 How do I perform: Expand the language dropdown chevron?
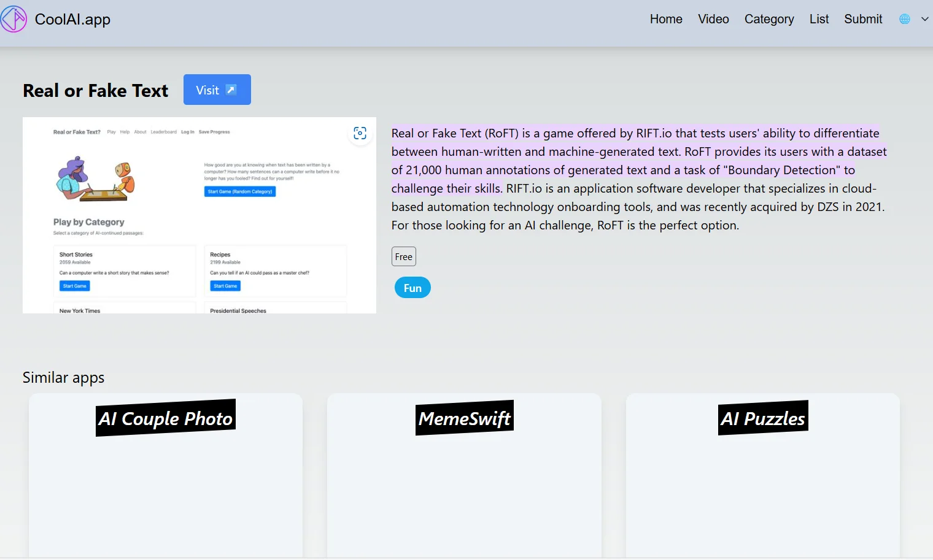coord(924,19)
